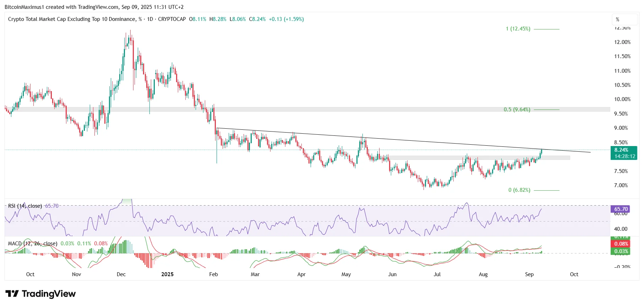
Task: Click the CRYPTOCAP source label
Action: (x=172, y=19)
